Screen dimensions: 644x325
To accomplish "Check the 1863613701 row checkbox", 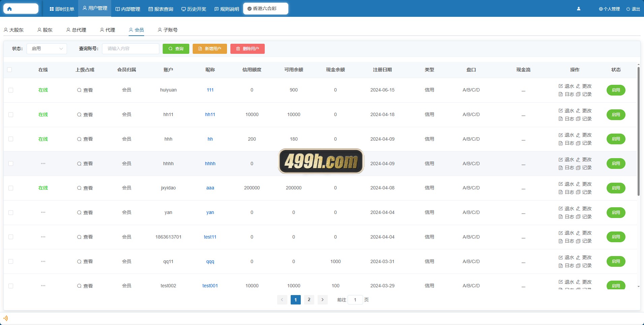I will (x=11, y=237).
